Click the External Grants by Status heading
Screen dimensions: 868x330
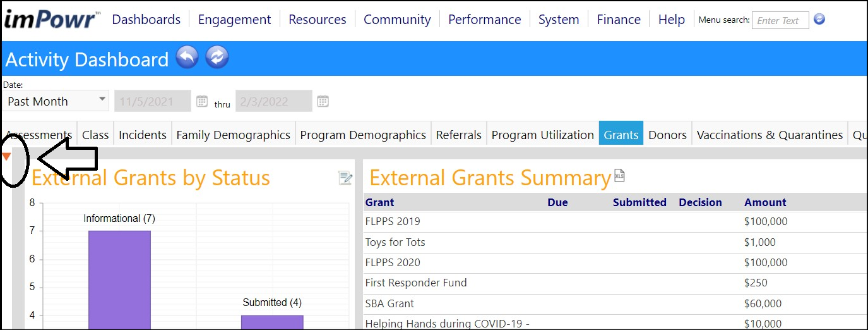pos(151,178)
